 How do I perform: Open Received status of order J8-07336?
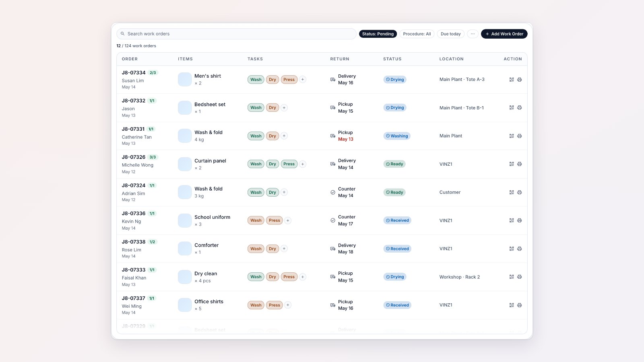[397, 220]
